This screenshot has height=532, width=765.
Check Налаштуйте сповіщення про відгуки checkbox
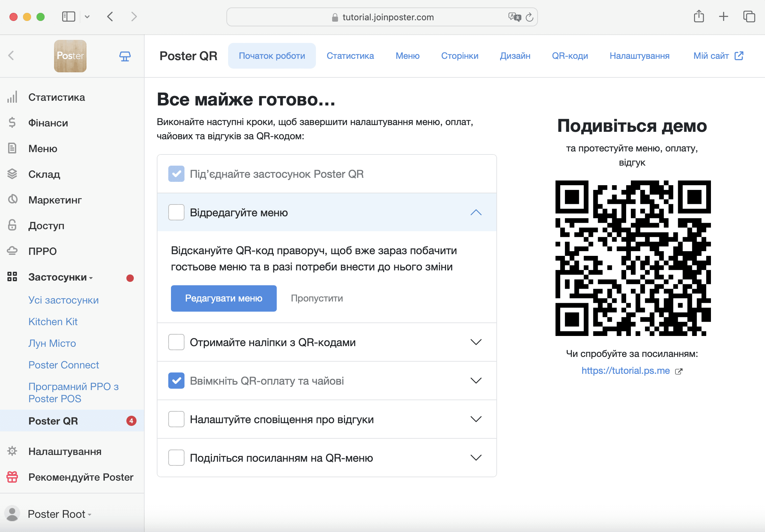coord(176,419)
